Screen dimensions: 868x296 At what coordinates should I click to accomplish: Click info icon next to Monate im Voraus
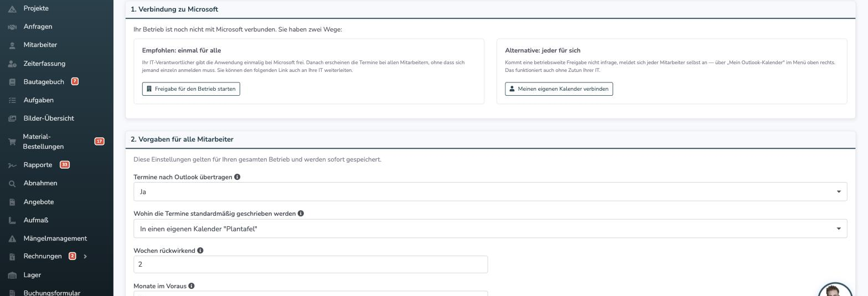pos(192,286)
